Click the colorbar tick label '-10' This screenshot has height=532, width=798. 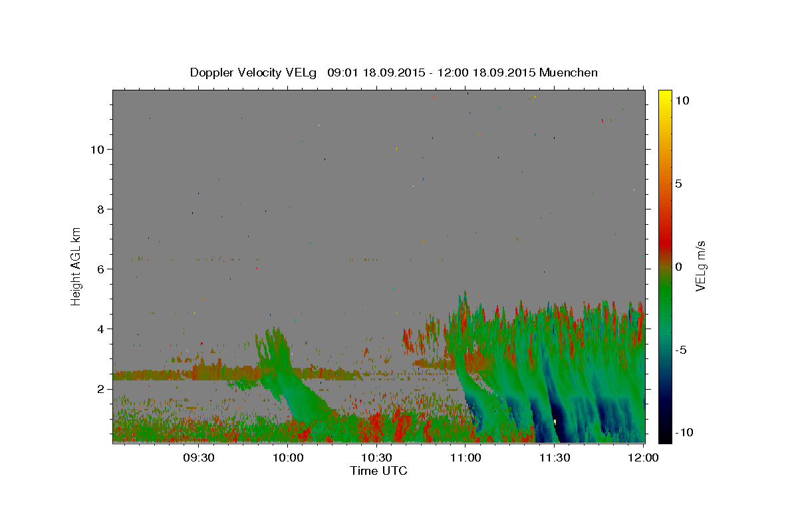click(x=683, y=432)
